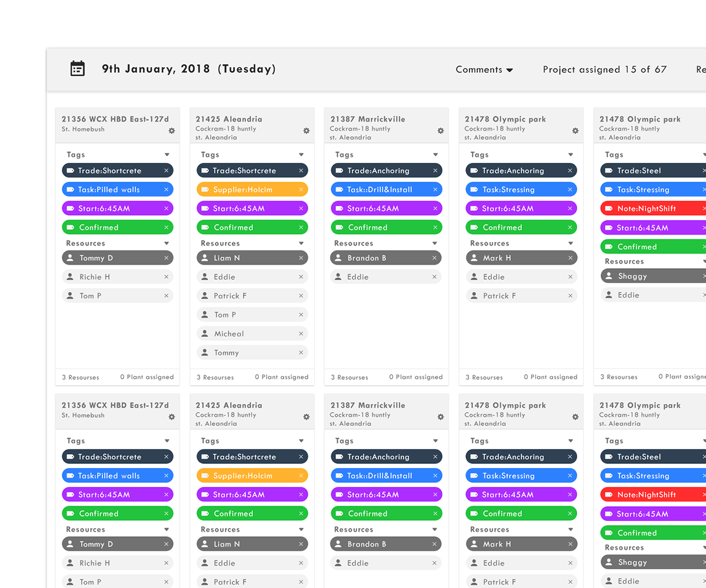Remove Micheal with the x icon
The image size is (706, 588).
(301, 333)
